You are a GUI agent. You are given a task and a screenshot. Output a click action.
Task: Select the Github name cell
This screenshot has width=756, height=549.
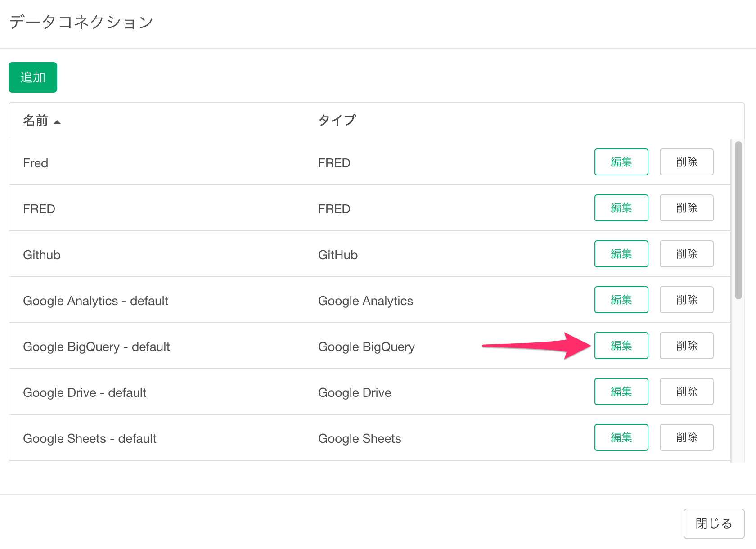click(42, 255)
